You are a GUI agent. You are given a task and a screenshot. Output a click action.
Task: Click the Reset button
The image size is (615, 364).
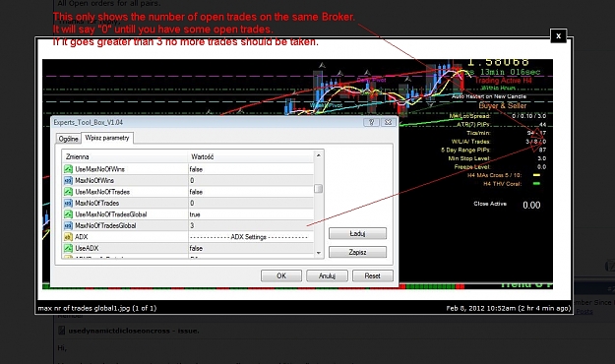click(x=372, y=275)
